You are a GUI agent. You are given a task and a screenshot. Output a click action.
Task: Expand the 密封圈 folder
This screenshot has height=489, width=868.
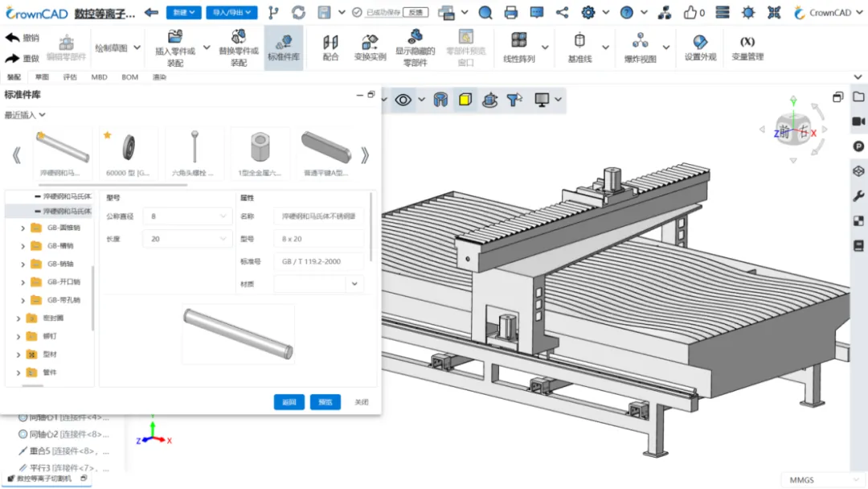[x=18, y=318]
